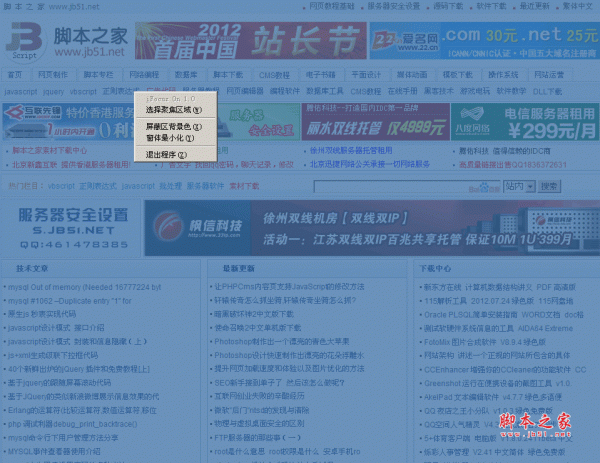This screenshot has height=463, width=600.
Task: Open 网页编辑器 sub-navigation link
Action: click(x=245, y=91)
